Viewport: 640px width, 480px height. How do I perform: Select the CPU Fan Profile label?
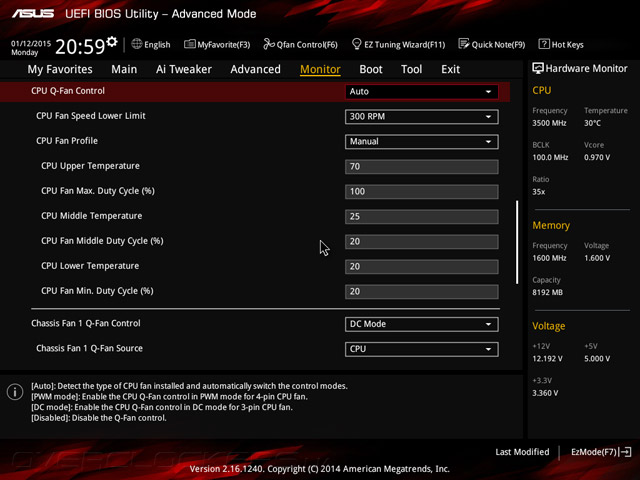tap(67, 141)
